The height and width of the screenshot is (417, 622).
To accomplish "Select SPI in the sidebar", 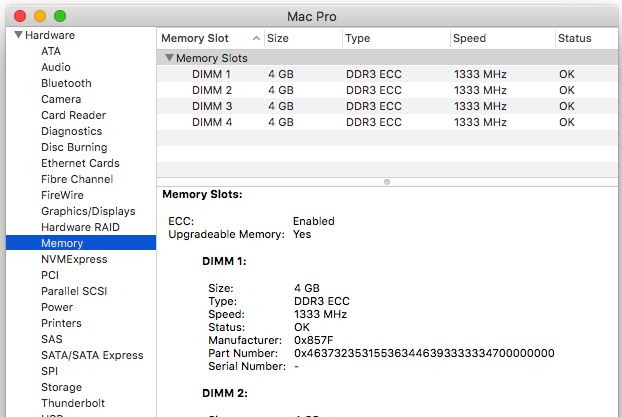I will point(49,371).
